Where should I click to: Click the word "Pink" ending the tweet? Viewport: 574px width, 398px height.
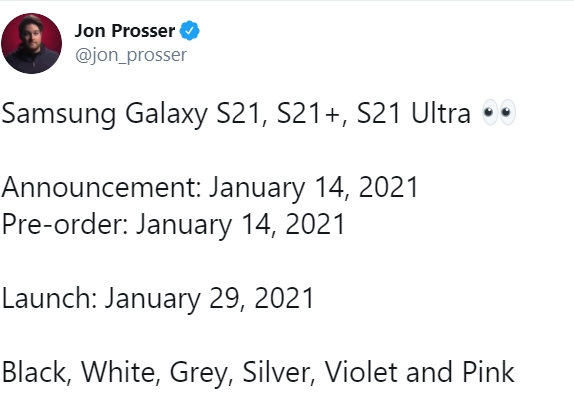[x=488, y=372]
